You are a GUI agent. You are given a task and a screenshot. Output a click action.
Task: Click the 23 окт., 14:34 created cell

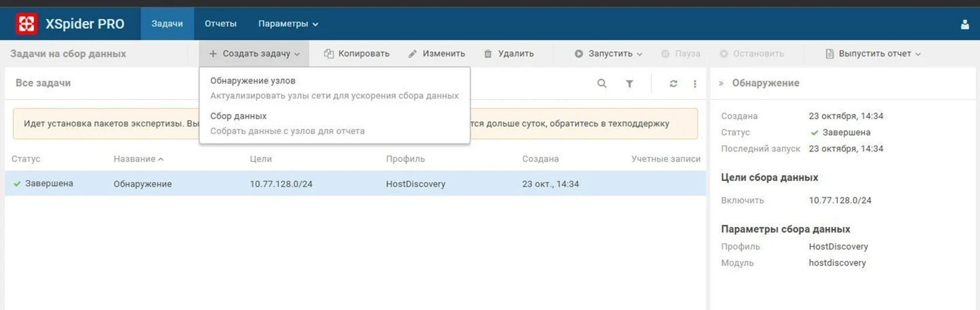click(x=551, y=184)
